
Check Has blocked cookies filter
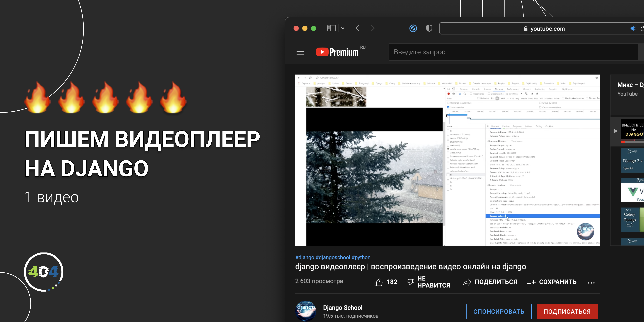pos(563,98)
